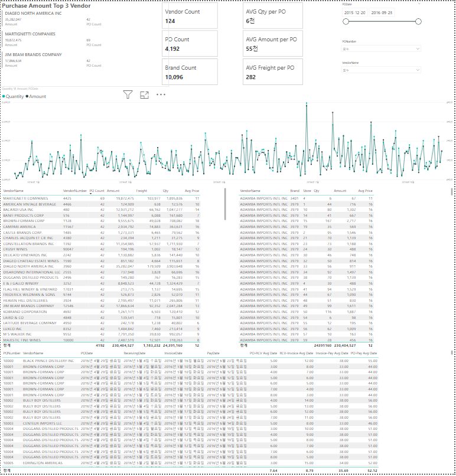
Task: Select the DELICATO VINEYARDS INC row
Action: pyautogui.click(x=102, y=255)
